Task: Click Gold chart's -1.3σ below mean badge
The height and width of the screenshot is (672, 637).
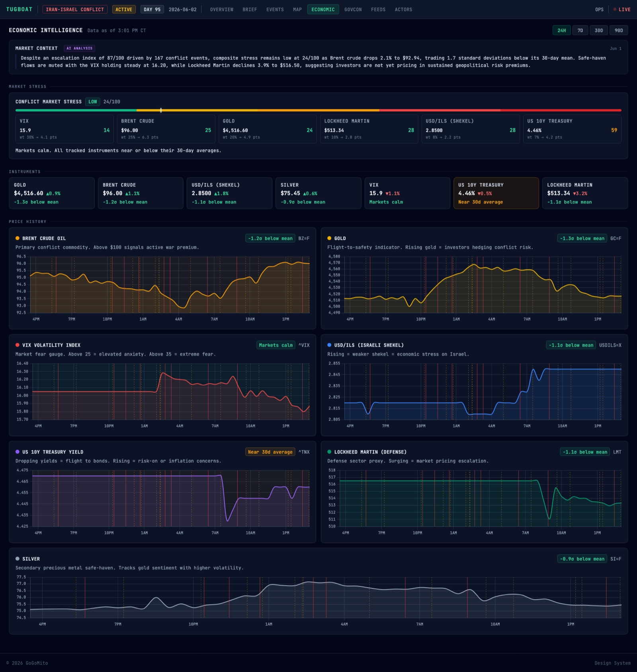Action: pos(582,238)
